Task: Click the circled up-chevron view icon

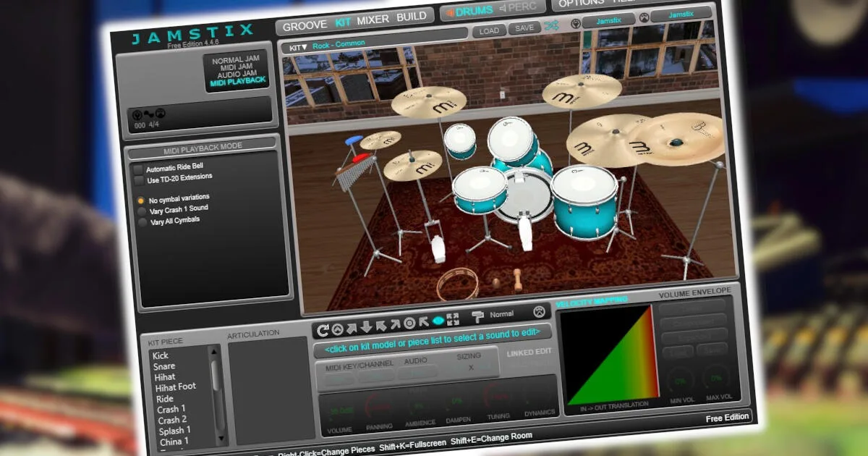Action: point(338,329)
